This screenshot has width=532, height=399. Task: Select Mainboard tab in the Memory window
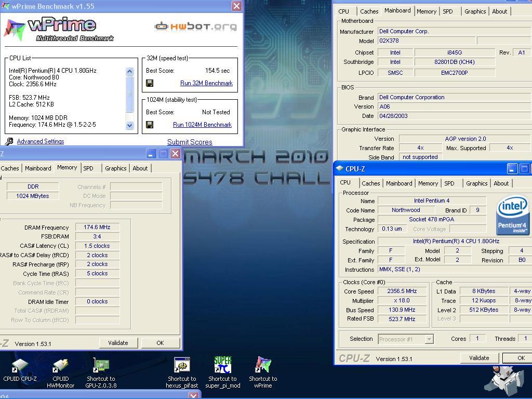coord(38,168)
